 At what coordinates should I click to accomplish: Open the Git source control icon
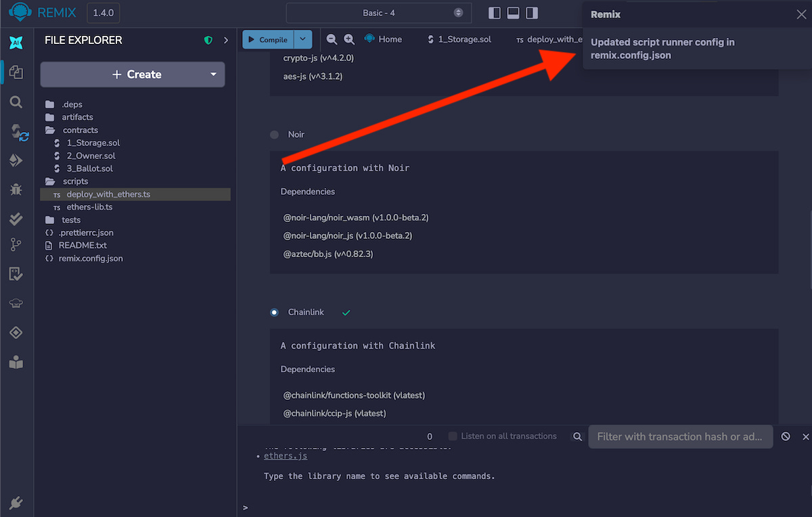pos(16,245)
